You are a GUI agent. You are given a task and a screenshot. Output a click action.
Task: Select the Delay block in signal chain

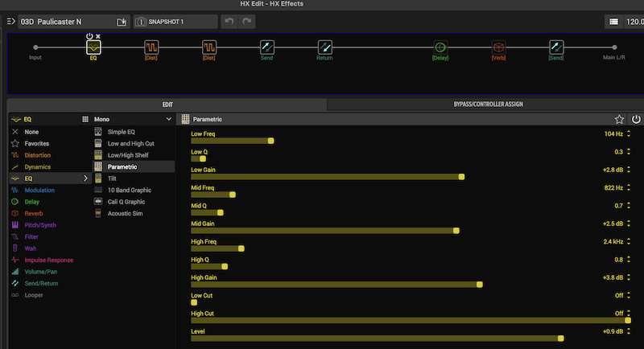440,47
